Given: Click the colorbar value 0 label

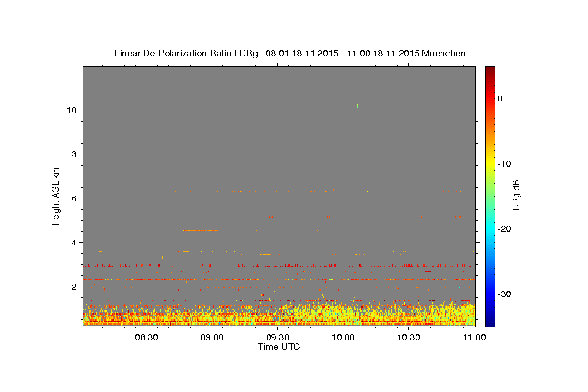Looking at the screenshot, I should click(x=500, y=98).
